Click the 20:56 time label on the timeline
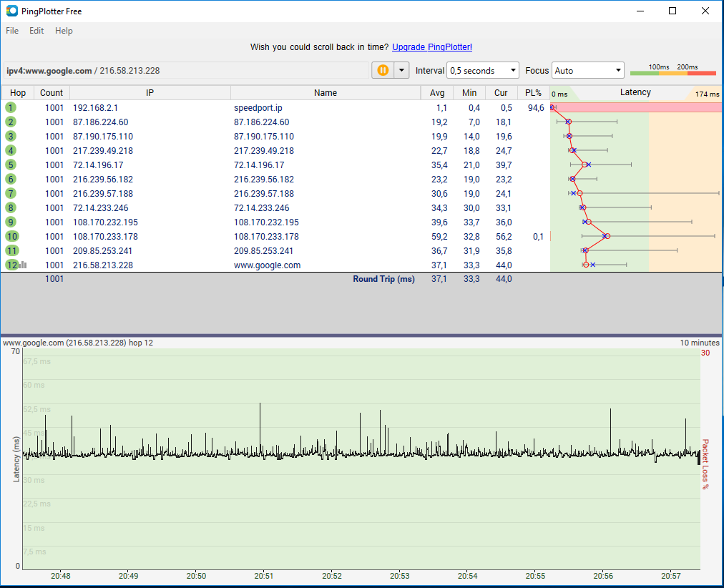The height and width of the screenshot is (588, 724). point(603,576)
